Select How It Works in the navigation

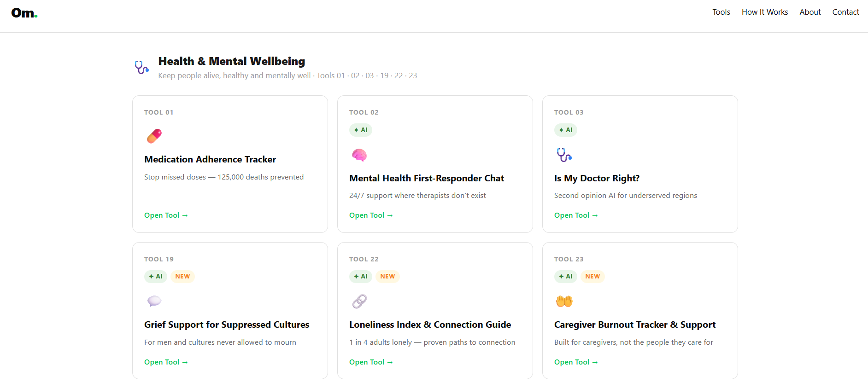pos(765,12)
